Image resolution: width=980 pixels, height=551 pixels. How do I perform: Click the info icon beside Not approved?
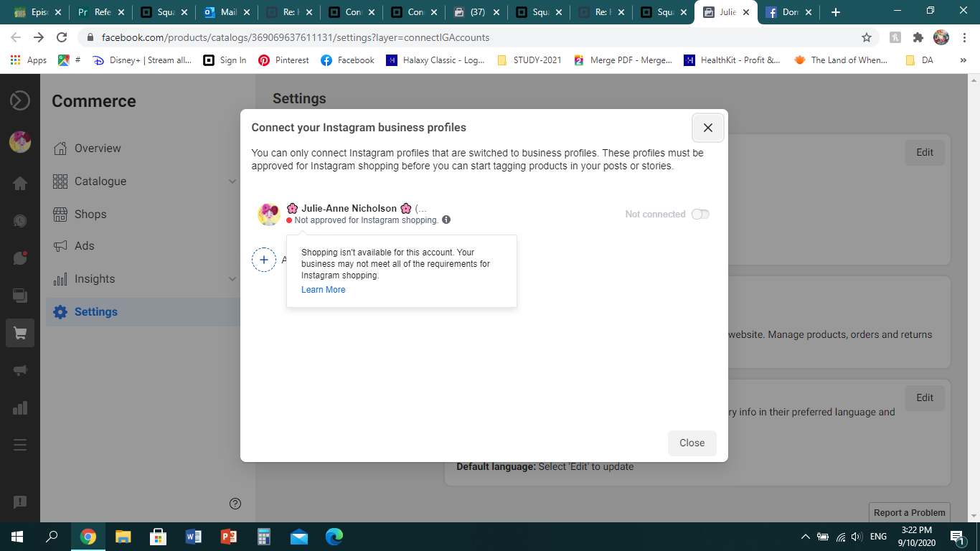(446, 220)
